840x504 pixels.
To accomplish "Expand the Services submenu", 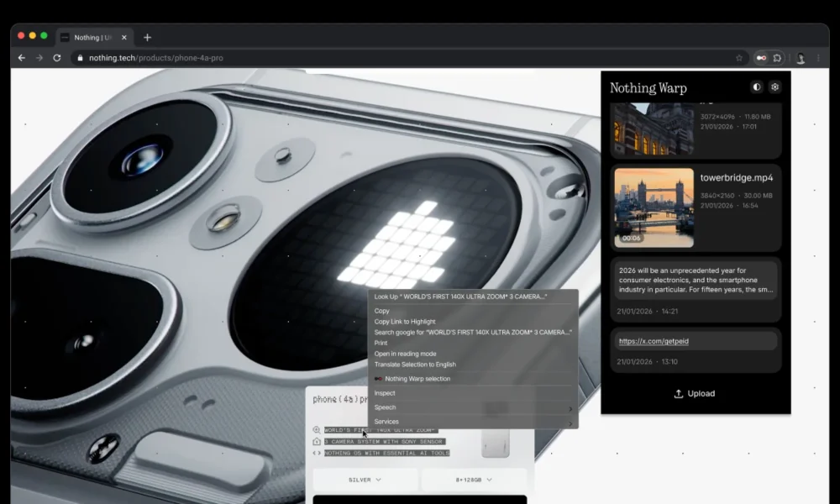I will (x=472, y=422).
